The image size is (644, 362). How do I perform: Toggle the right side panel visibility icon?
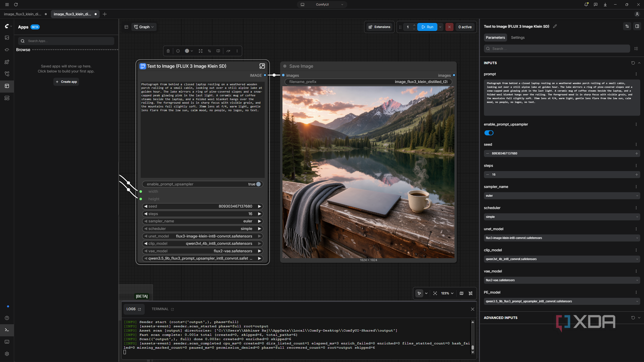tap(637, 26)
